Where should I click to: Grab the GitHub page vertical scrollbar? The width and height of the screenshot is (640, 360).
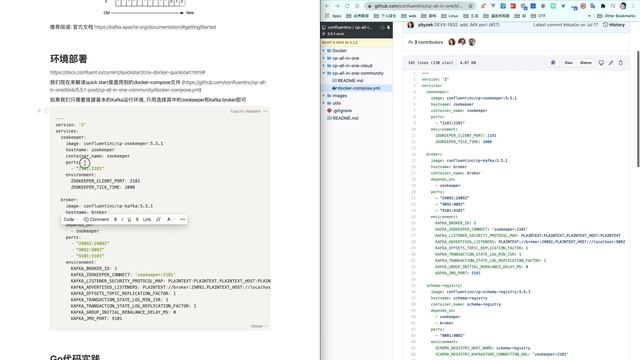[638, 109]
